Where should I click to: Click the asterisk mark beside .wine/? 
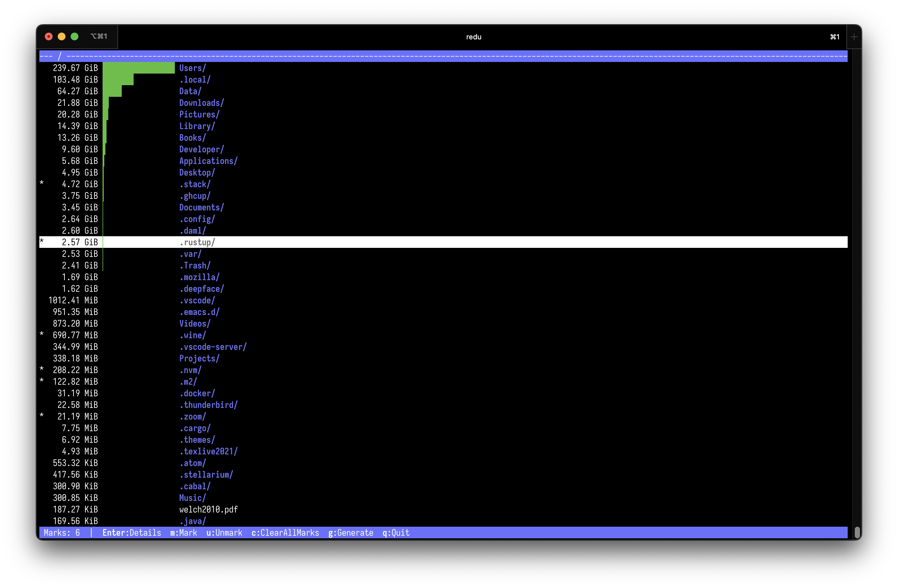pyautogui.click(x=42, y=334)
